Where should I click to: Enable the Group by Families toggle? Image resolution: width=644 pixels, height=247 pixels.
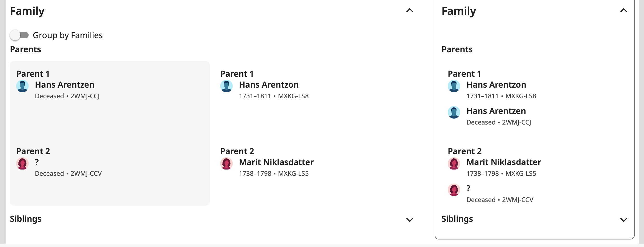click(x=19, y=35)
